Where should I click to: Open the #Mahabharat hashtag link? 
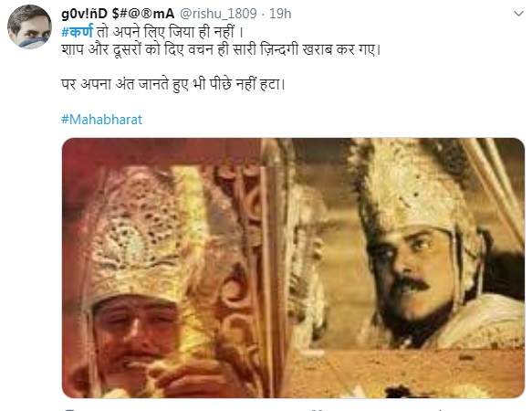point(101,120)
